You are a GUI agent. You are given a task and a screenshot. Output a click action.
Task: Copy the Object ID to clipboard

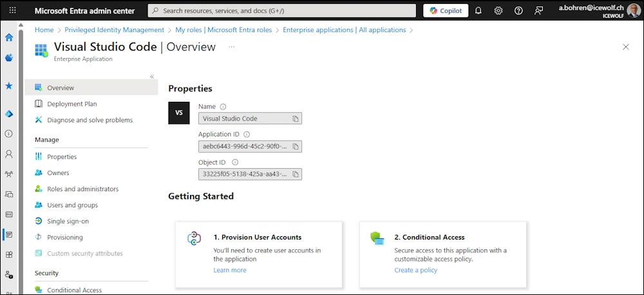296,174
